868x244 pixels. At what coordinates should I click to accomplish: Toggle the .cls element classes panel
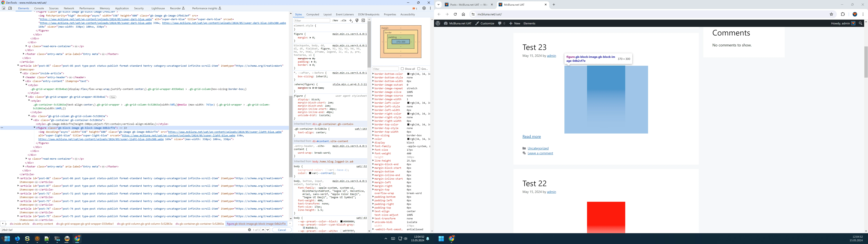(x=343, y=21)
